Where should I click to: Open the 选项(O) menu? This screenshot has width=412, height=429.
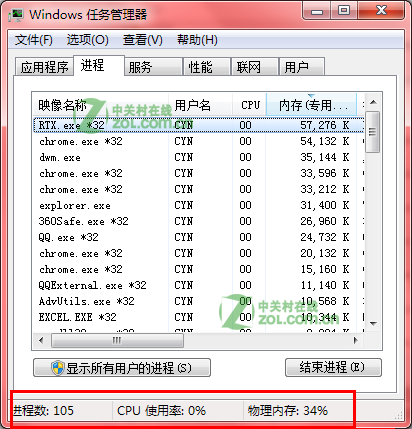(88, 40)
